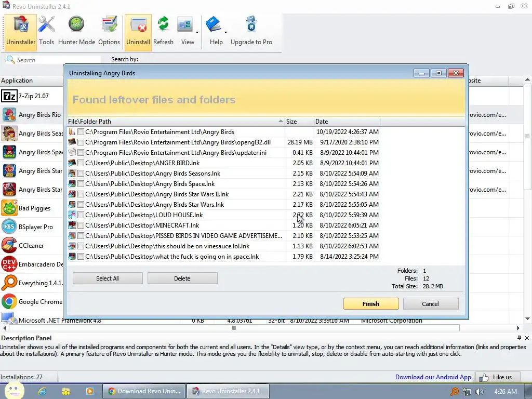Close the Description Panel
Screen dimensions: 532x399
tap(527, 338)
